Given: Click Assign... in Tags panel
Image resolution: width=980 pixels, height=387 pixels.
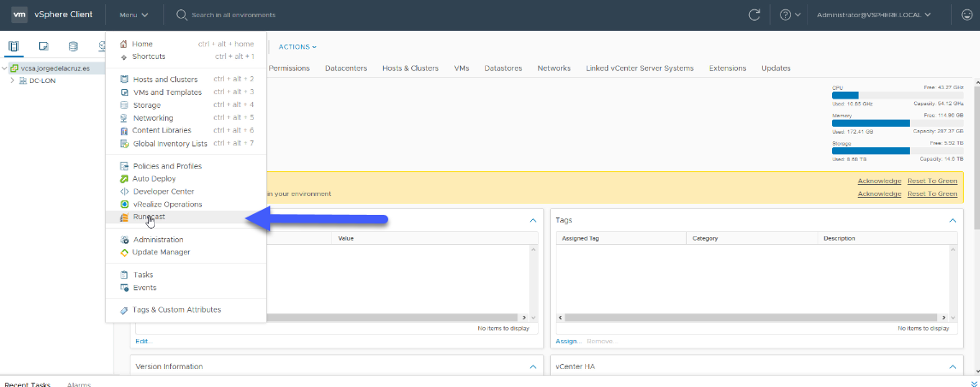Looking at the screenshot, I should click(x=569, y=342).
